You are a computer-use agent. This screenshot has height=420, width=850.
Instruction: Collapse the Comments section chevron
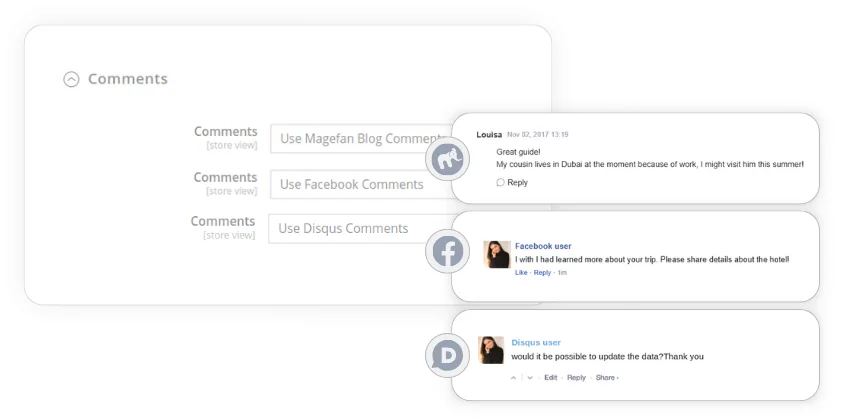tap(71, 80)
